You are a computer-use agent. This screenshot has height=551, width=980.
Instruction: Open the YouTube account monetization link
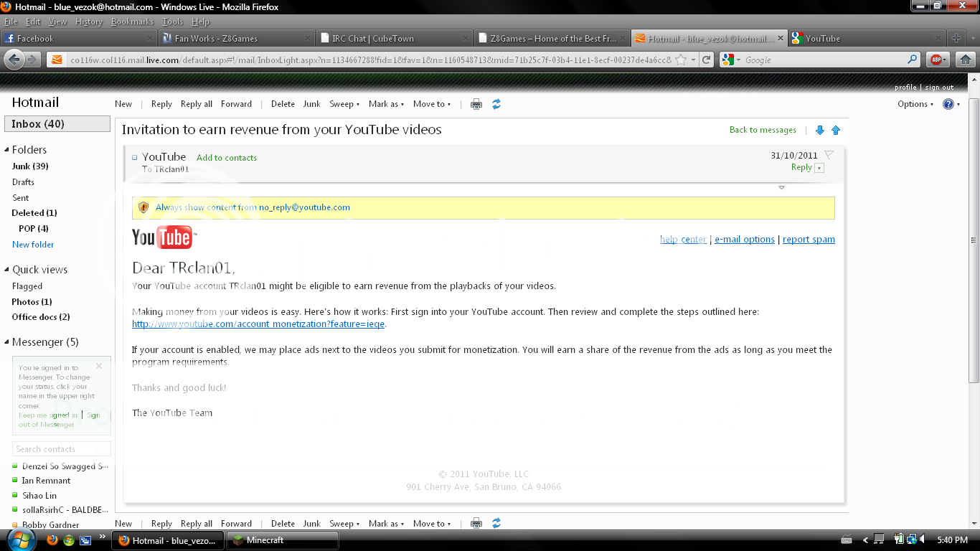[258, 324]
